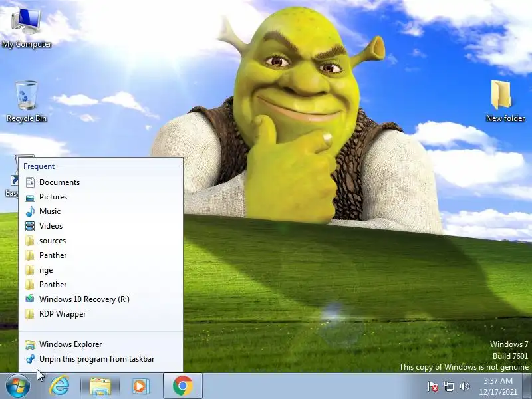Click the Windows Explorer taskbar icon
This screenshot has width=532, height=399.
tap(100, 386)
